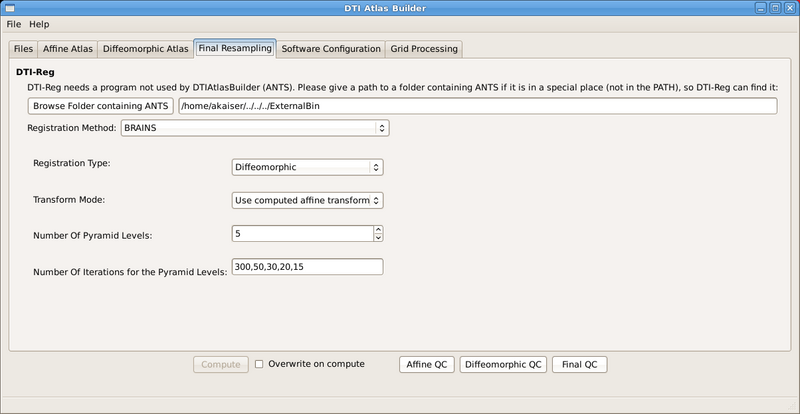Viewport: 800px width, 414px height.
Task: Open the Software Configuration tab
Action: [331, 49]
